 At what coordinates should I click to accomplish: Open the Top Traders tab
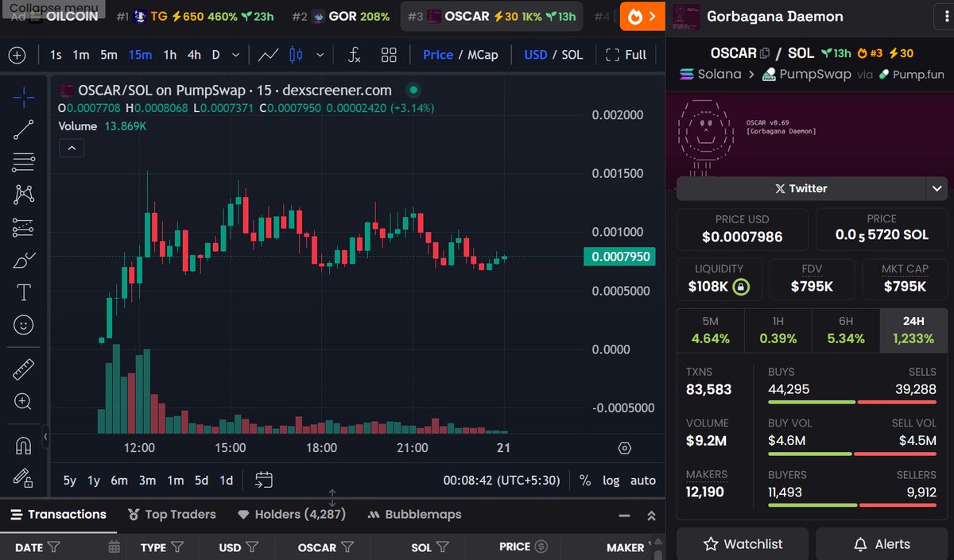pos(172,515)
